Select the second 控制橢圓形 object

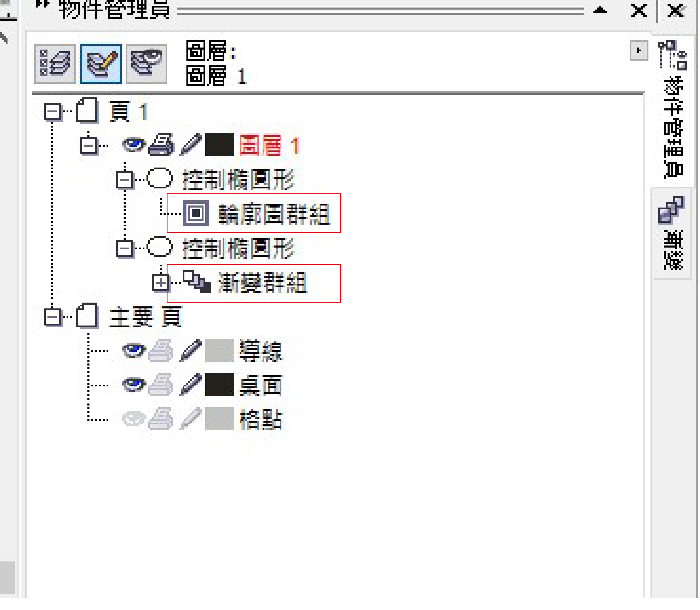tap(238, 249)
